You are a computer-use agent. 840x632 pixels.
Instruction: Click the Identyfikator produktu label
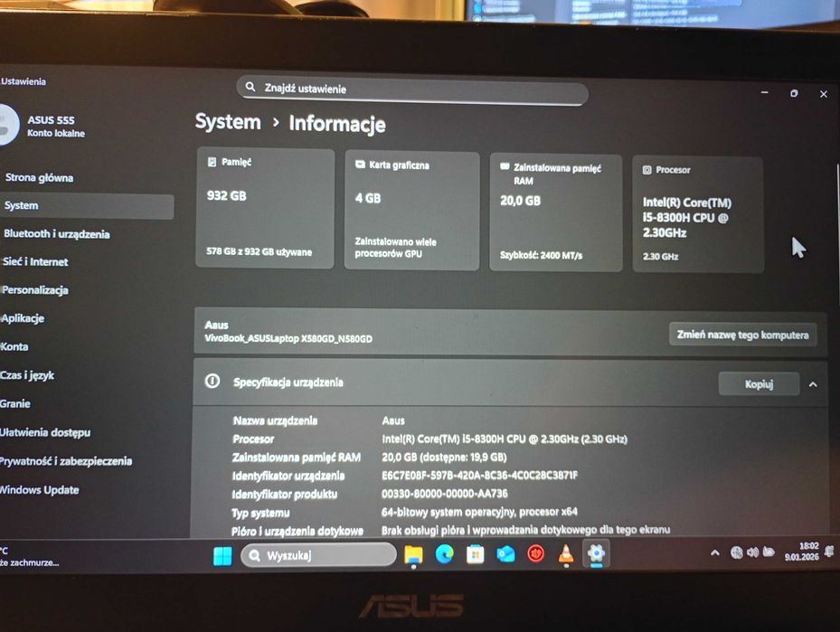point(285,494)
